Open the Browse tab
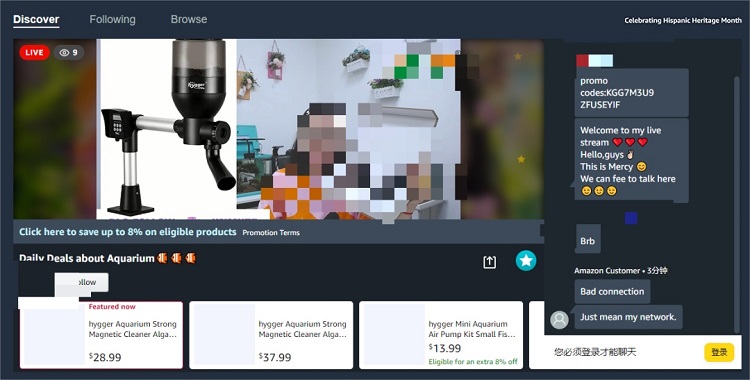 [x=189, y=20]
